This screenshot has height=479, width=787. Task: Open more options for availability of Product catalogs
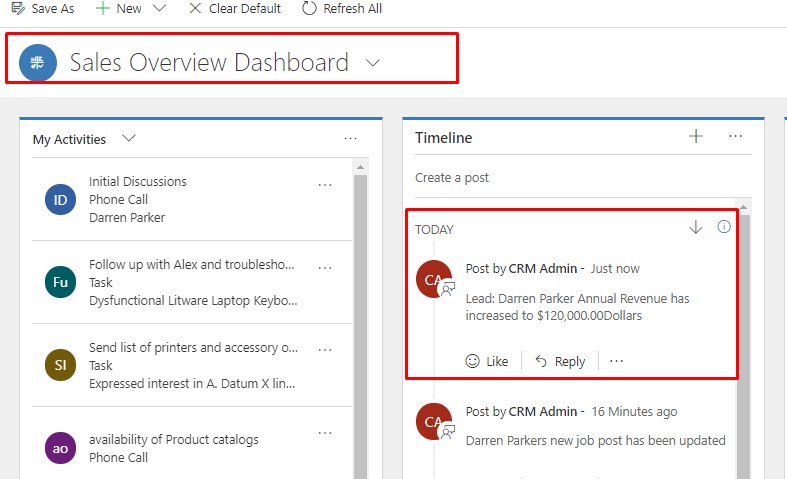pos(325,433)
